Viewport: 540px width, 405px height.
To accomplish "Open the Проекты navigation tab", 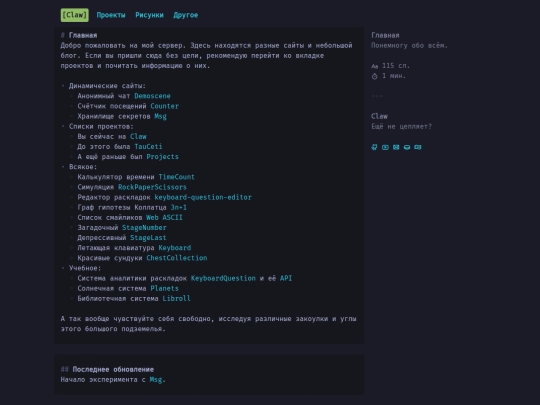I will click(x=111, y=15).
